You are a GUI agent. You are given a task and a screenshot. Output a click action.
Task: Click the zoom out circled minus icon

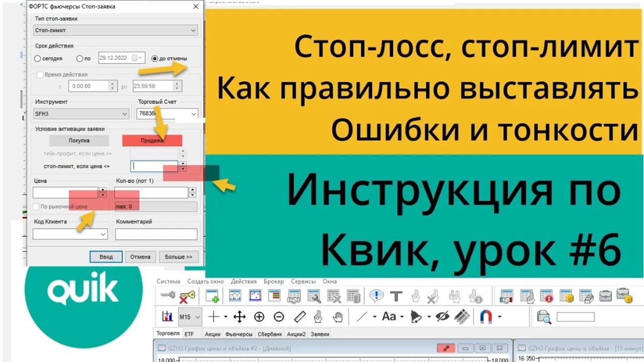coord(279,317)
